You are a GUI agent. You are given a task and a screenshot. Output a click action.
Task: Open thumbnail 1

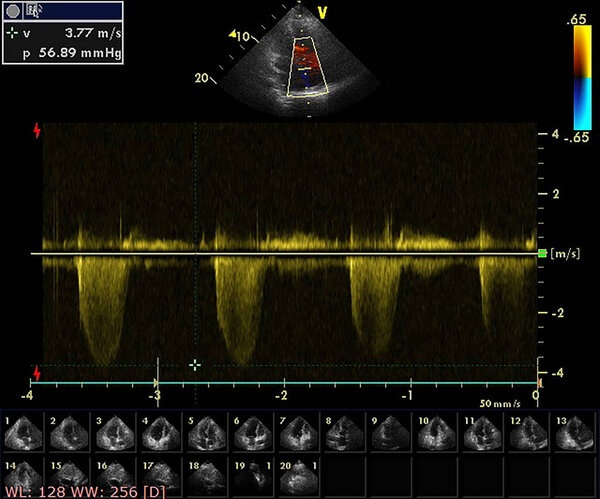point(23,432)
